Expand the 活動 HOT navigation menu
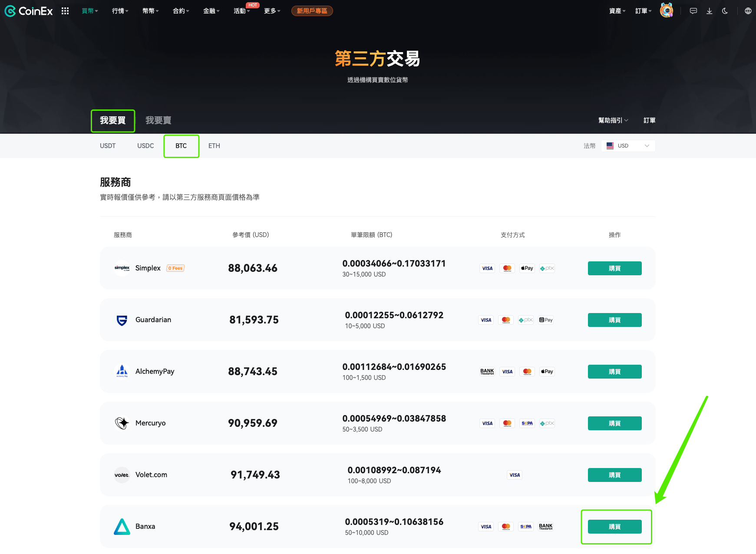The image size is (756, 554). click(242, 11)
